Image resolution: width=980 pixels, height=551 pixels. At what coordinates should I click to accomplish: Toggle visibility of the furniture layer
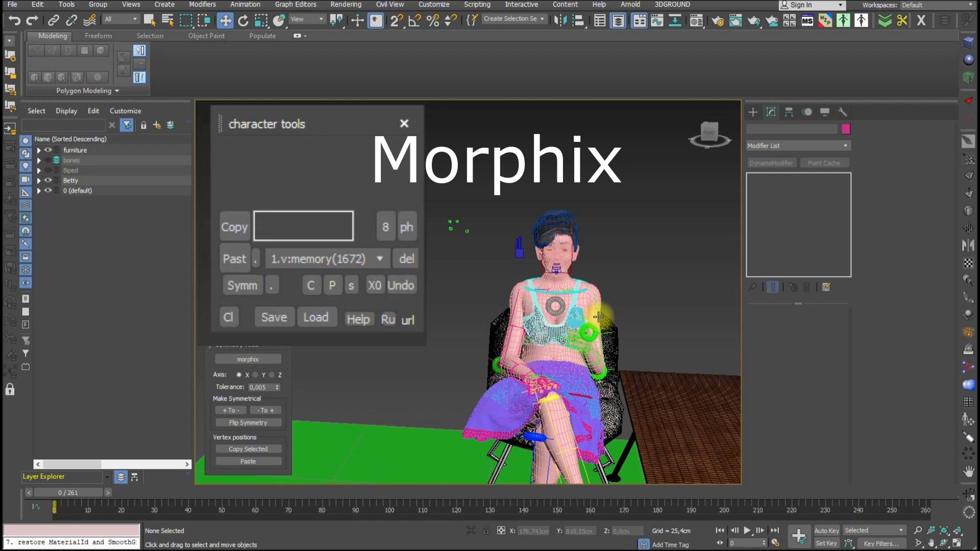pos(48,149)
